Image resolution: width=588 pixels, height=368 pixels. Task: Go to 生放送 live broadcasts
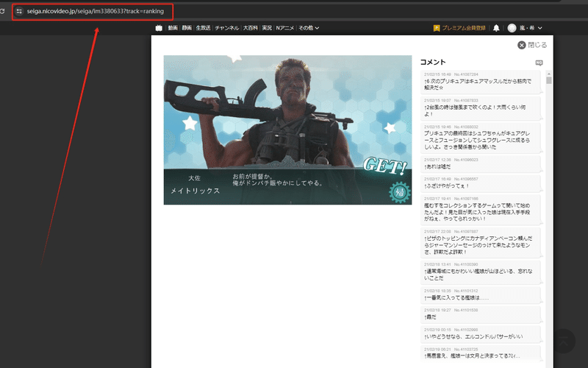[x=204, y=28]
